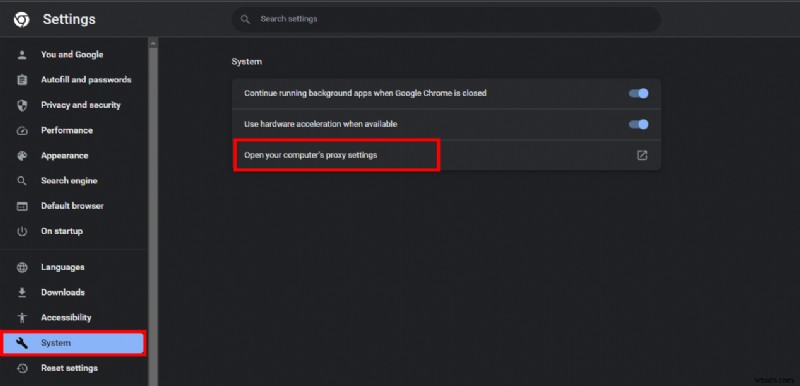
Task: Focus the Search settings field
Action: (446, 19)
